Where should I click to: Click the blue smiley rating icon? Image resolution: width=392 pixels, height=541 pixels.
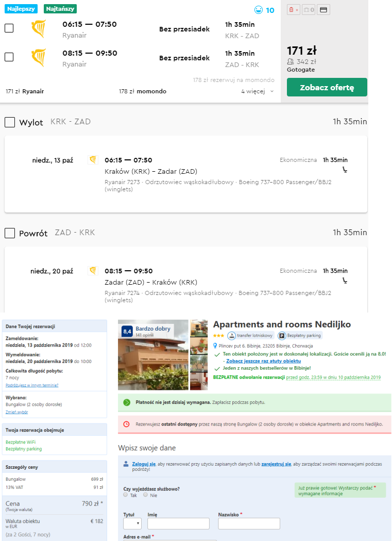(x=259, y=10)
